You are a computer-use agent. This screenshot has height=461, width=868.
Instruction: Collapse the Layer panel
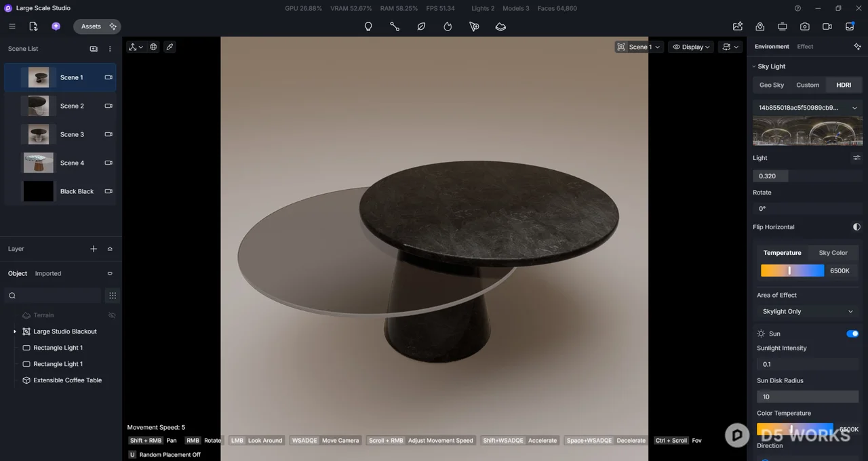[110, 249]
